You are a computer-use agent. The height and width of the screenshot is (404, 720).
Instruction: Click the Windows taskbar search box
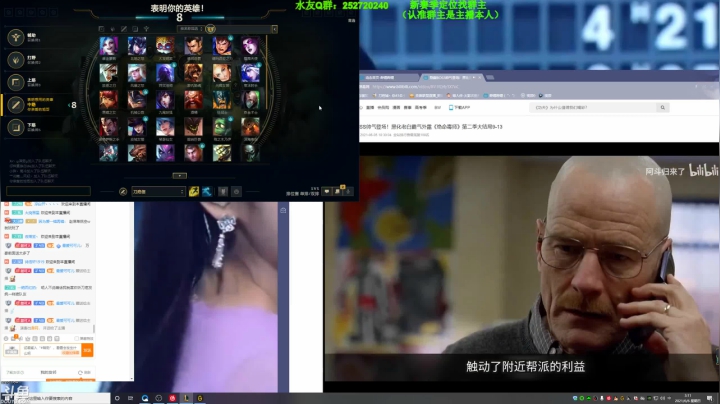[x=64, y=398]
